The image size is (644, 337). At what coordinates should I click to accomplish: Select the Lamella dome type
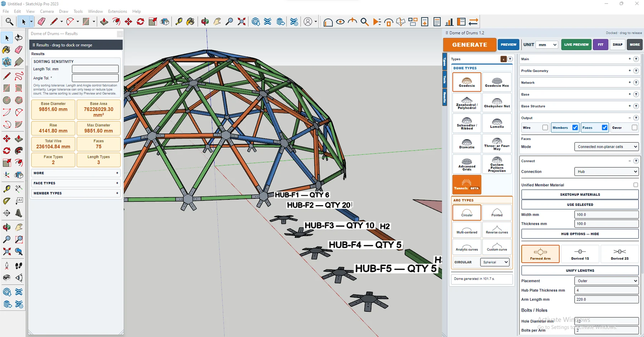pyautogui.click(x=497, y=123)
